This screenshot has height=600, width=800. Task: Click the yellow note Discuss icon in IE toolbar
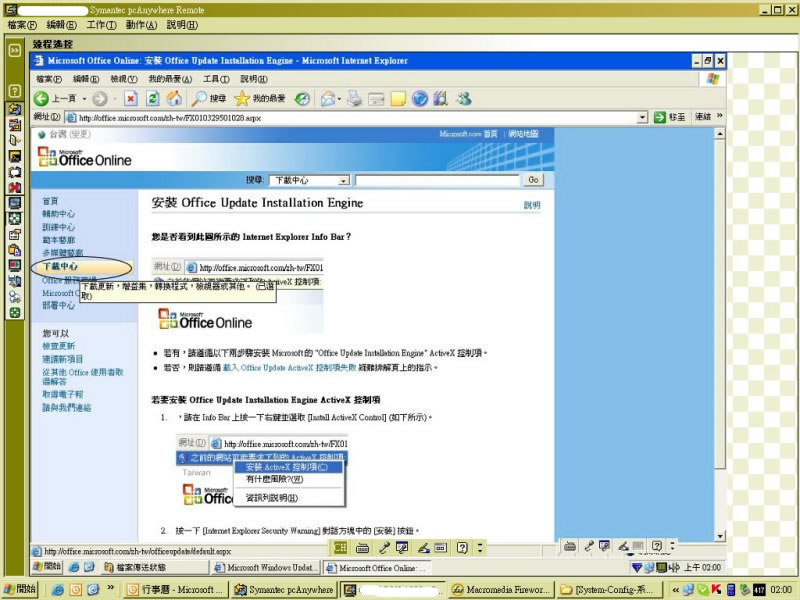coord(398,98)
